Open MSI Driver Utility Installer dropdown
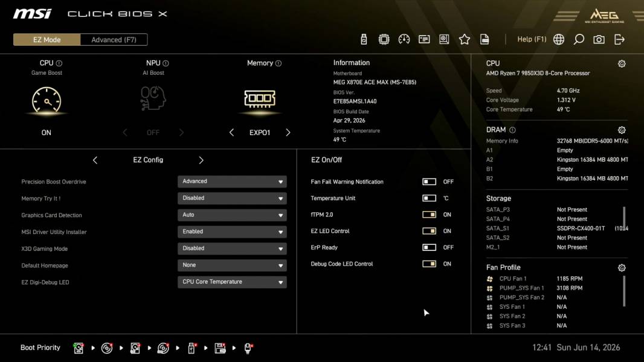The image size is (644, 362). click(x=232, y=232)
